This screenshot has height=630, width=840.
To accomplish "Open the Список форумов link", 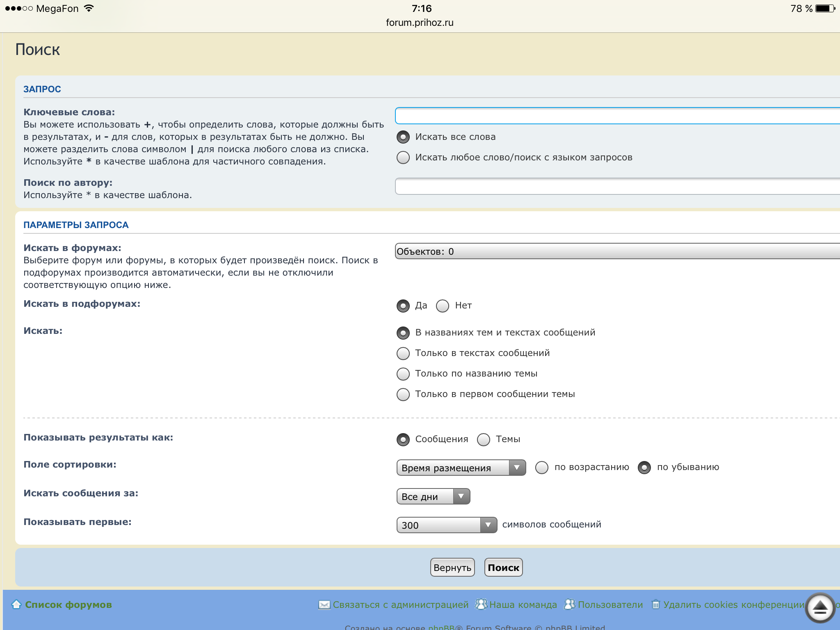I will click(68, 605).
